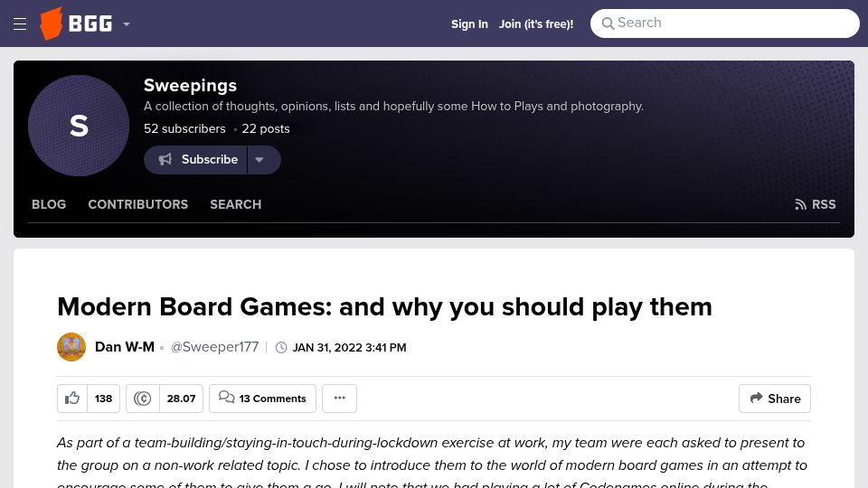Open the 13 Comments section
868x488 pixels.
262,399
